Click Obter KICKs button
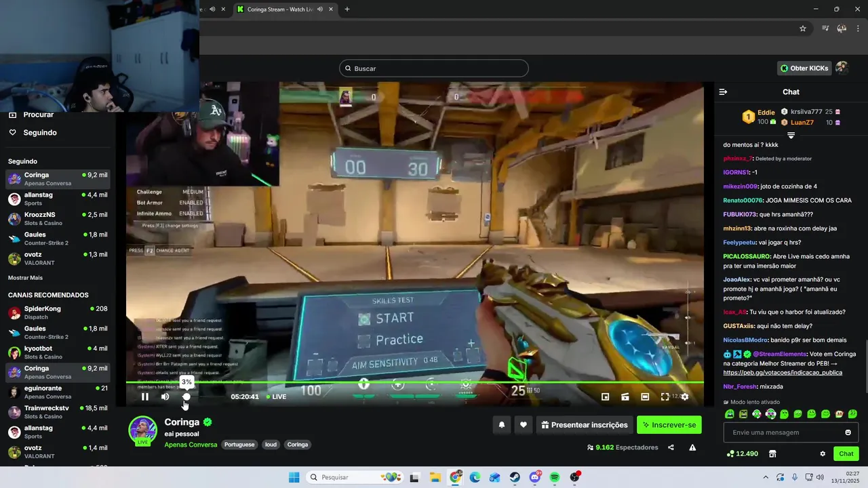The image size is (868, 488). 804,68
